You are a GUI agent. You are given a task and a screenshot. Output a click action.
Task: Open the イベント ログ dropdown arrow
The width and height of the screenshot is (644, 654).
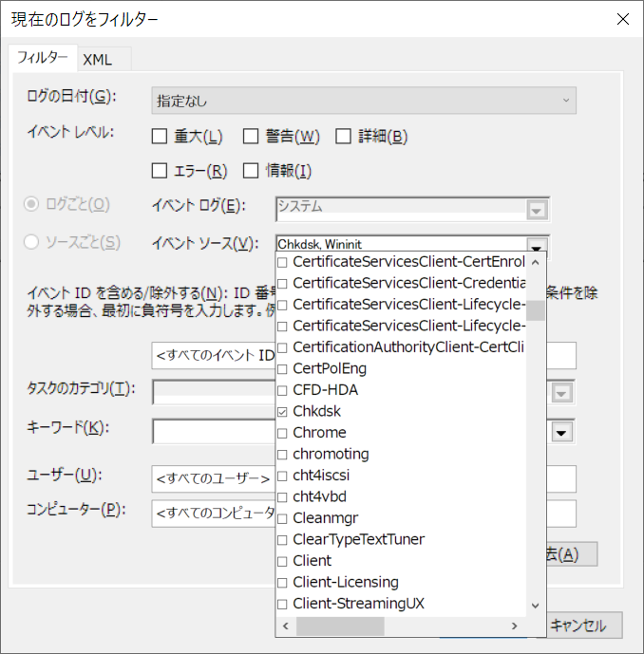click(537, 210)
